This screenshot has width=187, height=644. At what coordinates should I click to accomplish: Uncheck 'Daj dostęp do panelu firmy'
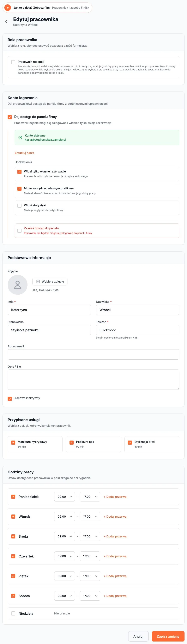(x=10, y=117)
